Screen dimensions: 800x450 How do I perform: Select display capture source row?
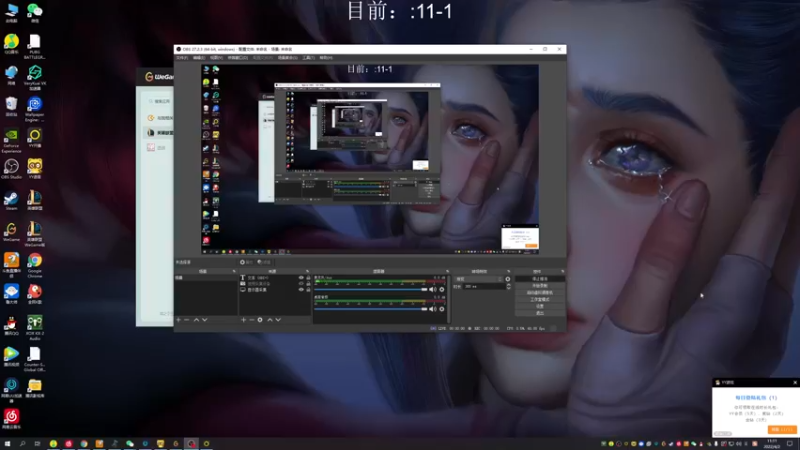tap(274, 290)
